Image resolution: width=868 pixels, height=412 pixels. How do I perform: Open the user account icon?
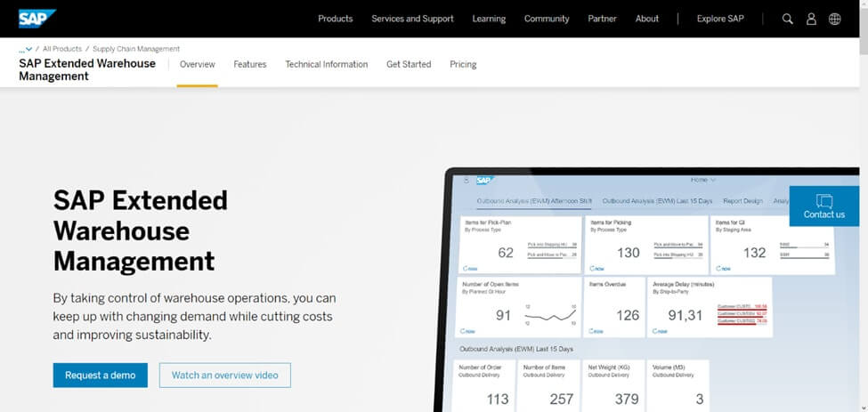811,19
